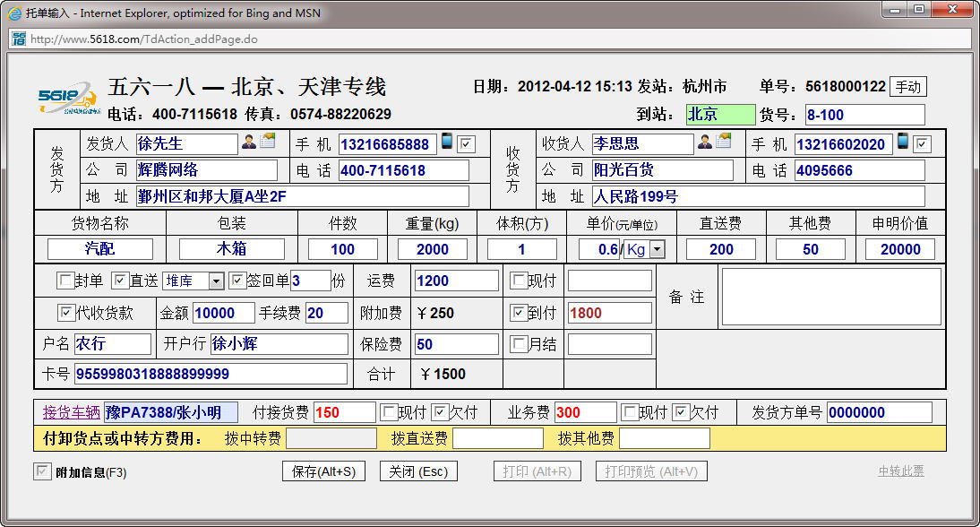Open the receiver address book card icon

pyautogui.click(x=724, y=142)
